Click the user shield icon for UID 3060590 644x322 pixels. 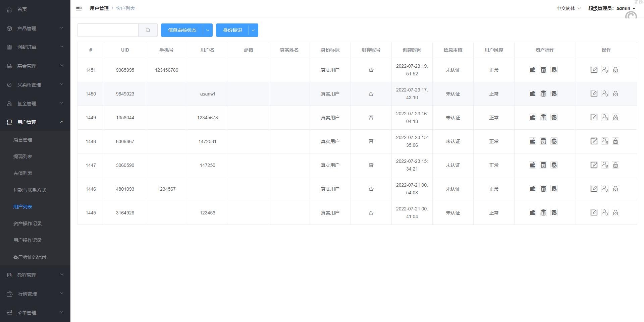click(604, 165)
